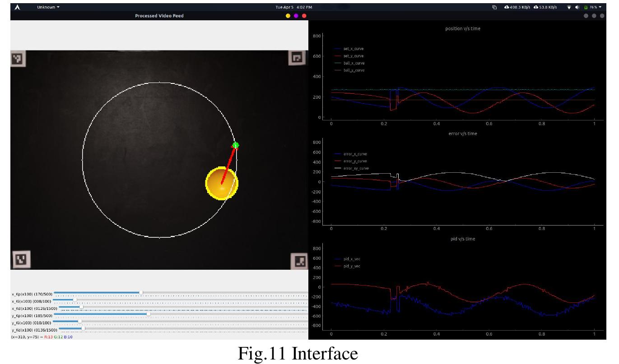Open the clipboard indicator in top bar
619x364 pixels.
click(x=494, y=7)
